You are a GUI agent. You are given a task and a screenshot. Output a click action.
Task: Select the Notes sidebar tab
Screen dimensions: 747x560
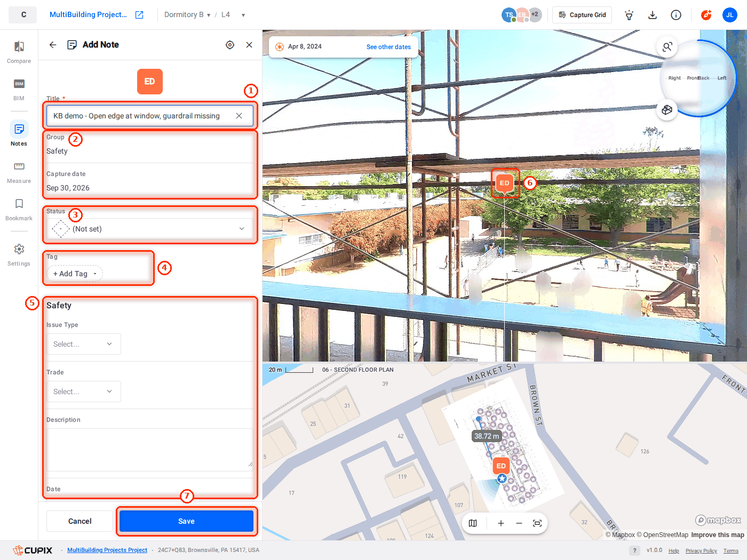pyautogui.click(x=19, y=134)
